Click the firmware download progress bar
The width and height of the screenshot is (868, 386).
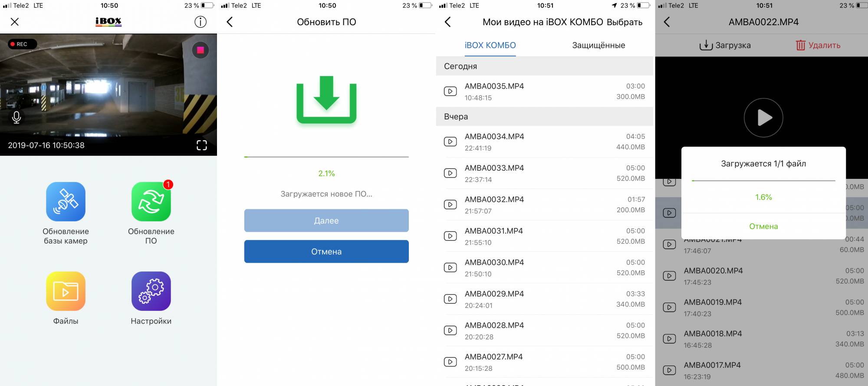(x=326, y=157)
